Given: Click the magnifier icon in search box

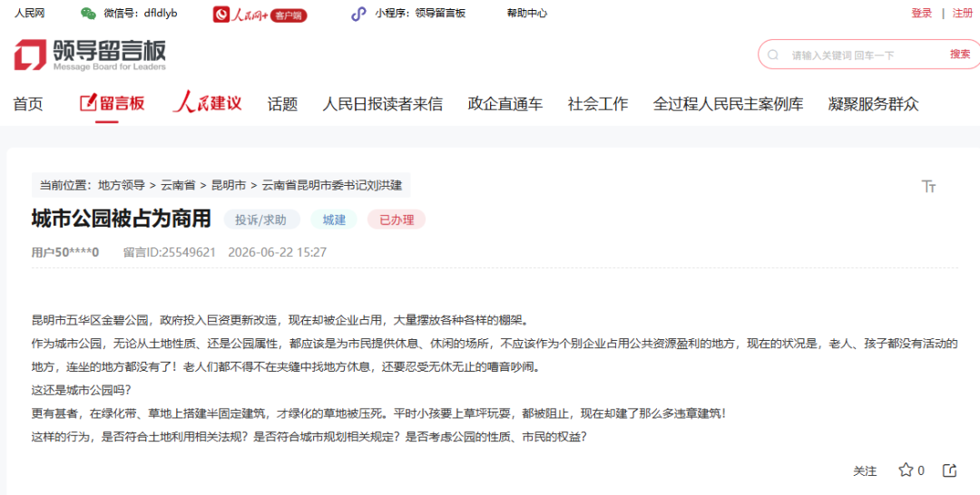Looking at the screenshot, I should coord(773,55).
